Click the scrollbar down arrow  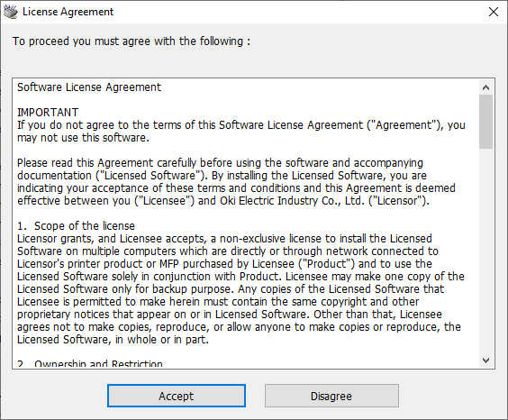tap(485, 361)
